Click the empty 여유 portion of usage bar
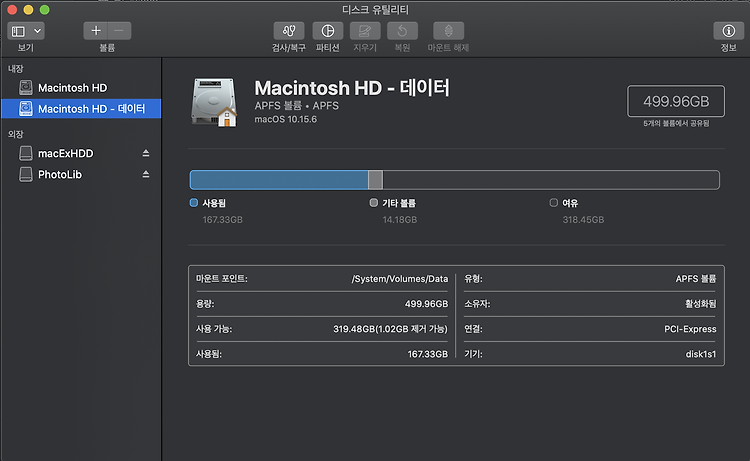Image resolution: width=750 pixels, height=461 pixels. (x=551, y=180)
